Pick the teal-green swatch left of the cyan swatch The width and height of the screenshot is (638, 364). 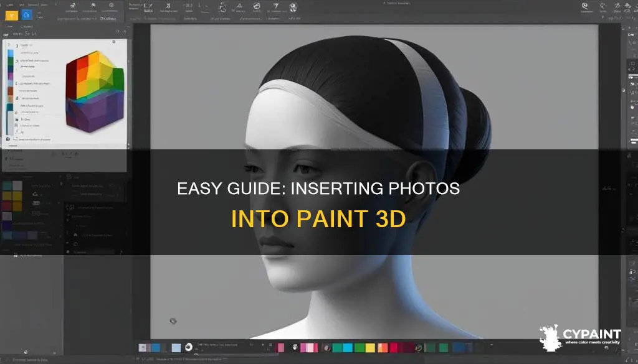click(337, 348)
